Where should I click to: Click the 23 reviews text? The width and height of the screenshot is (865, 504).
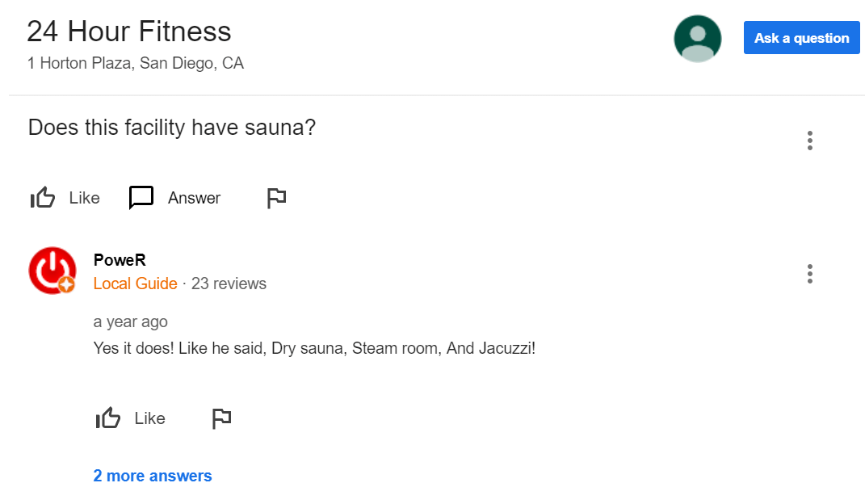click(x=229, y=283)
